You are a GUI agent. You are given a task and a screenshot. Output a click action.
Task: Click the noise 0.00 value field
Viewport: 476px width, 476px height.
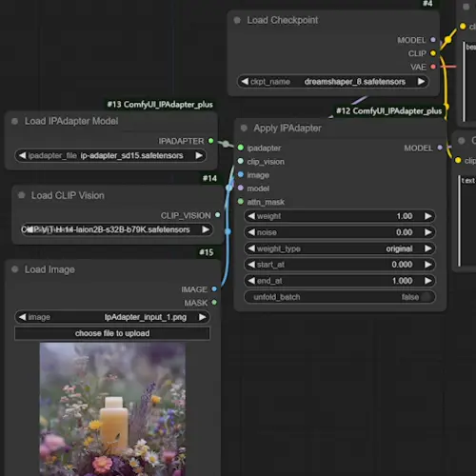click(340, 232)
